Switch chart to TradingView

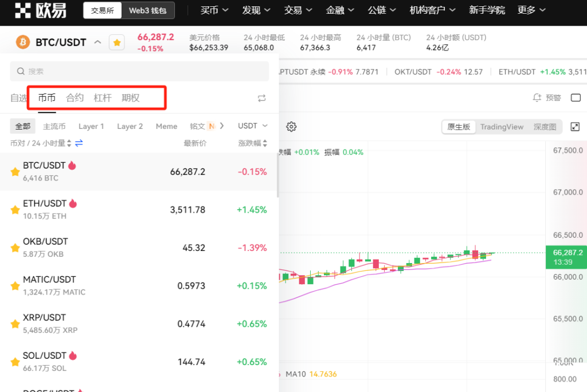[x=502, y=127]
